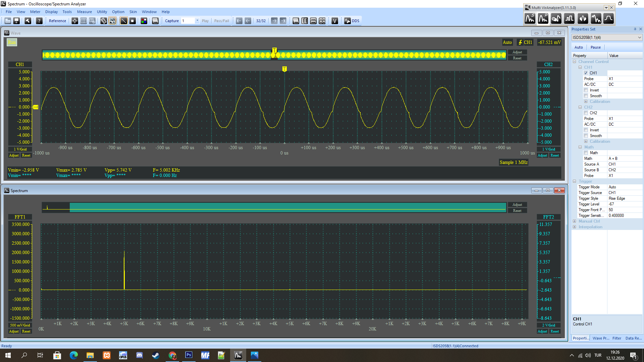Enable the CH2 channel checkbox
Viewport: 644px width, 362px height.
(586, 113)
